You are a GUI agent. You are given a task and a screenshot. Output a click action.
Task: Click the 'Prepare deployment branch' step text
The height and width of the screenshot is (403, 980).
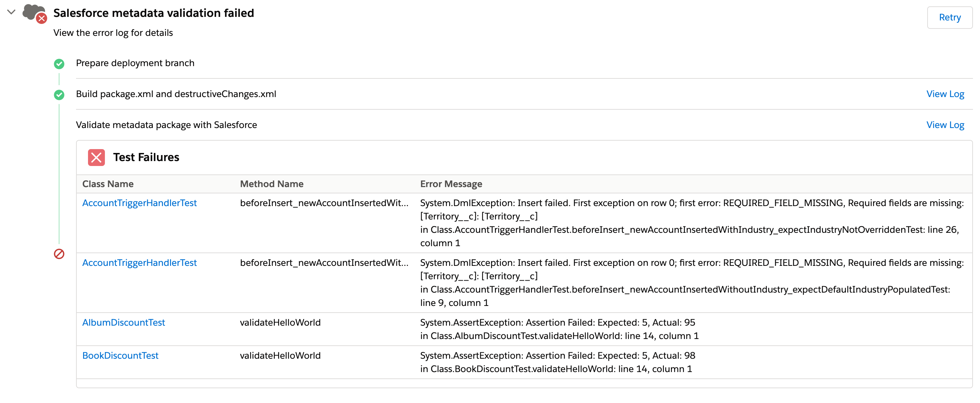pyautogui.click(x=135, y=63)
